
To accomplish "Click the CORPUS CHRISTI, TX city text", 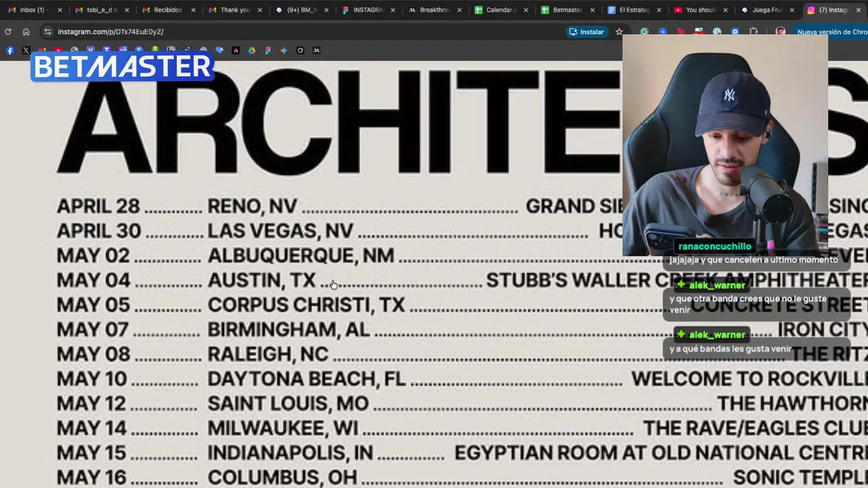I will coord(306,304).
